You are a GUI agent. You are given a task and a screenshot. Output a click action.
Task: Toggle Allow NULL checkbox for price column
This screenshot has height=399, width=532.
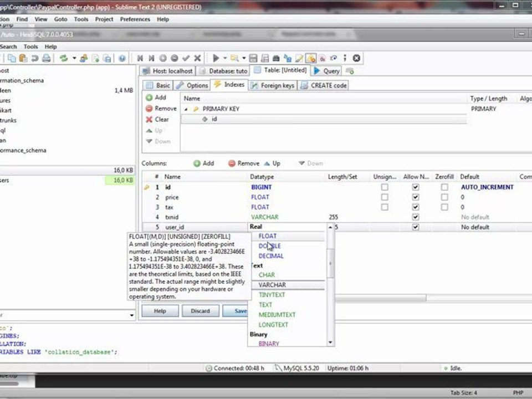(x=415, y=197)
